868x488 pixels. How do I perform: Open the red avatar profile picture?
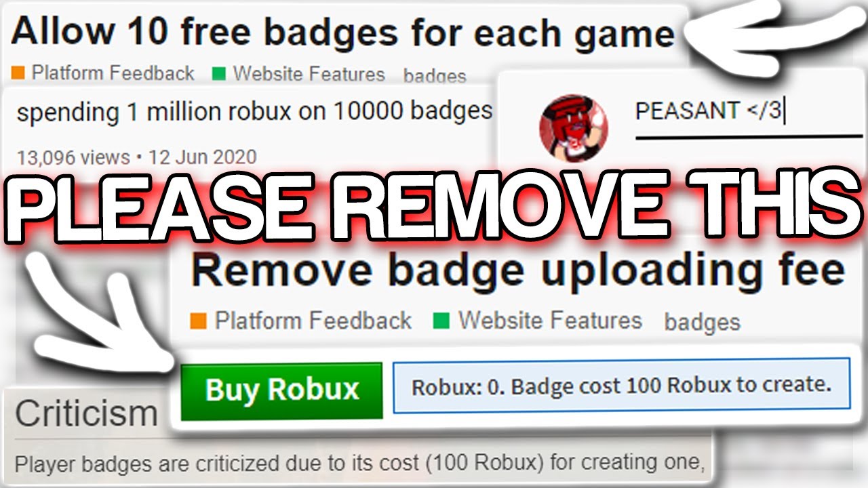[573, 128]
